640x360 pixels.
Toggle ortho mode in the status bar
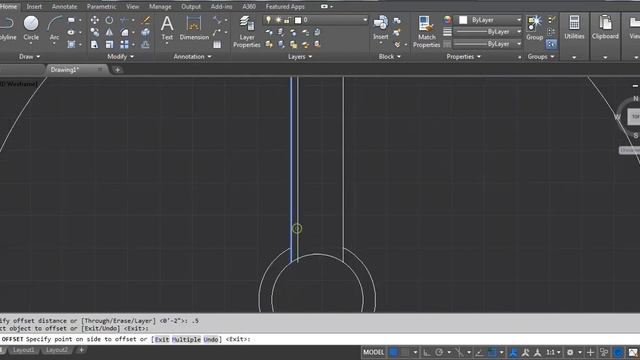click(427, 352)
